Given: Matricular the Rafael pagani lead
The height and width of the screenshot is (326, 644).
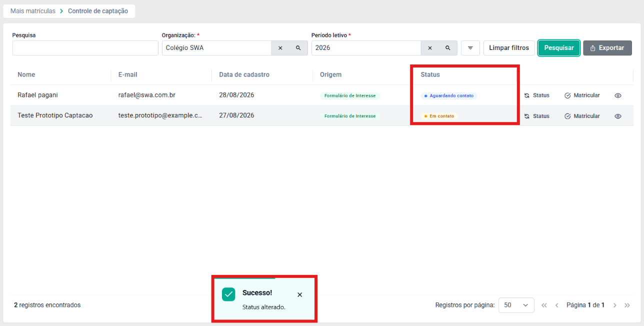Looking at the screenshot, I should coord(582,95).
